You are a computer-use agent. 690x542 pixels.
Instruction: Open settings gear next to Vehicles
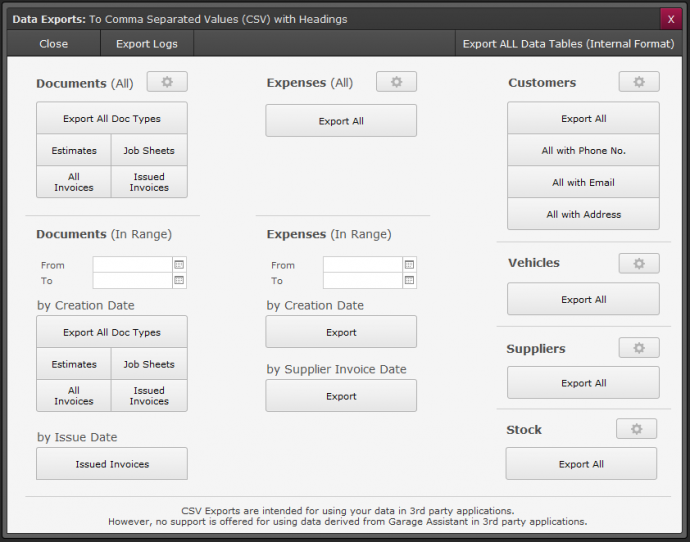click(639, 264)
